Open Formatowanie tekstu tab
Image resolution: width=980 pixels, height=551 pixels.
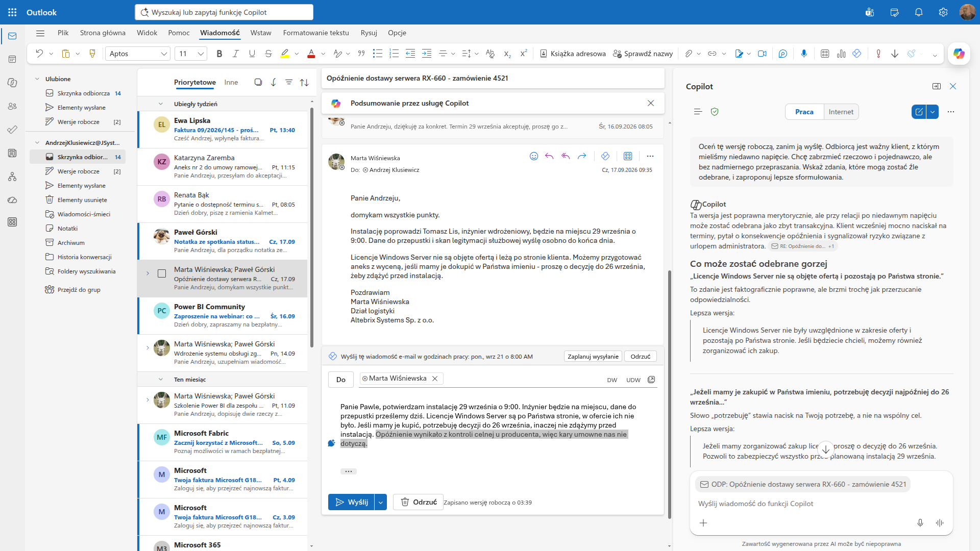click(316, 33)
